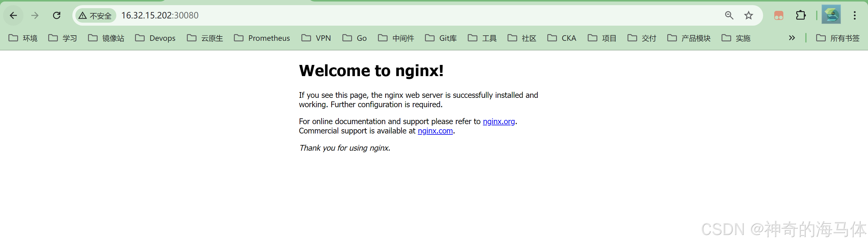Go back to the previous page
This screenshot has height=244, width=868.
[x=13, y=15]
